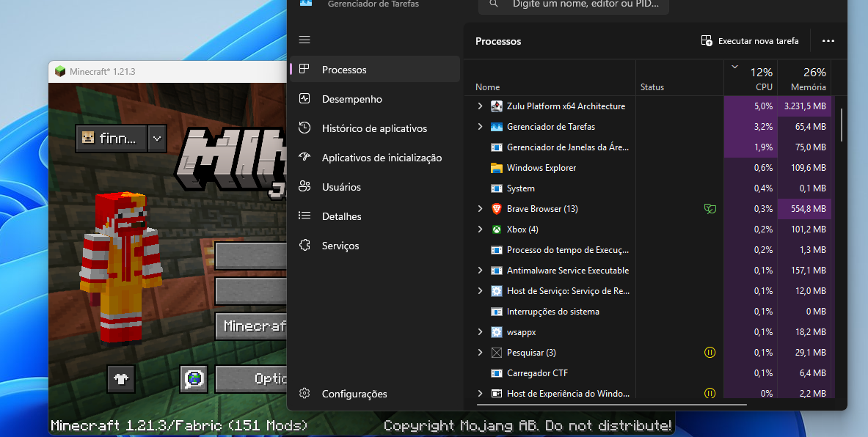This screenshot has height=437, width=868.
Task: Click the Task Manager app icon in title bar
Action: (306, 4)
